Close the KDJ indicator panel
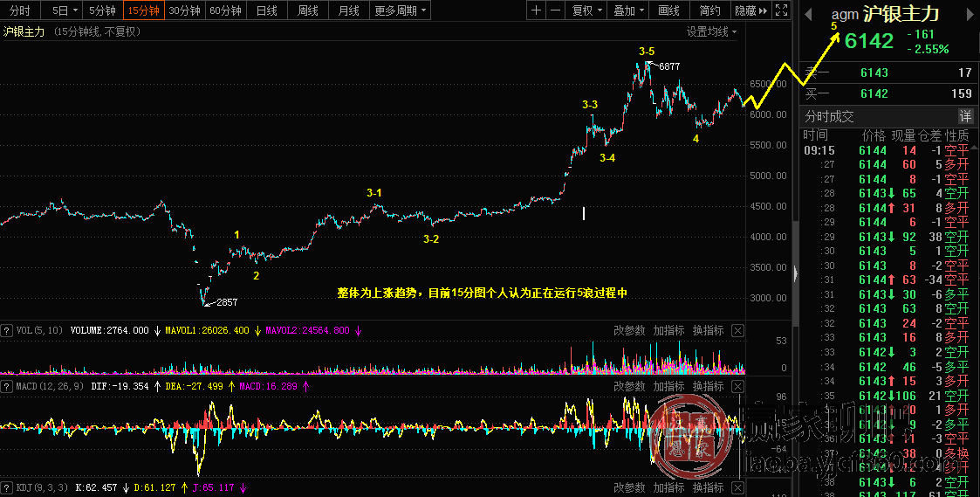This screenshot has height=497, width=980. [738, 487]
